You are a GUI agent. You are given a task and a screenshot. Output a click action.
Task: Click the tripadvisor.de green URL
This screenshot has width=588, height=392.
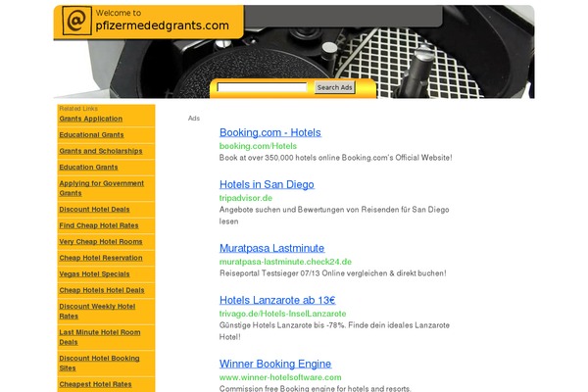click(246, 198)
